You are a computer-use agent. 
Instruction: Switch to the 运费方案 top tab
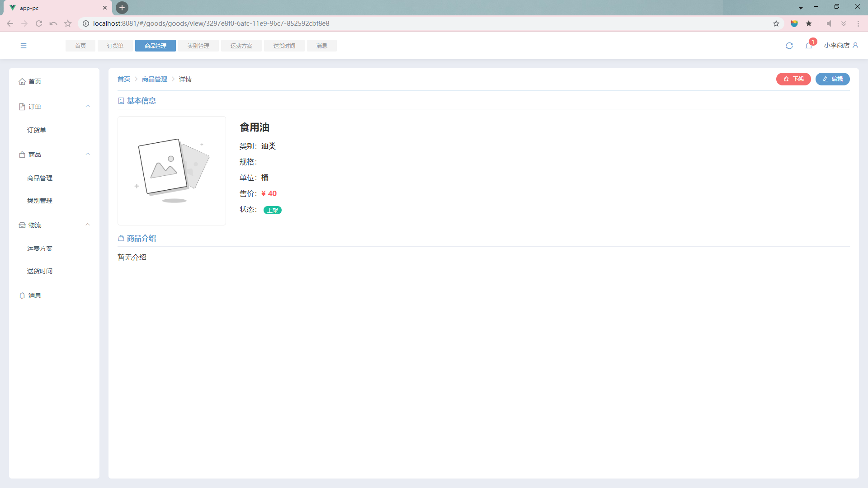pos(241,46)
